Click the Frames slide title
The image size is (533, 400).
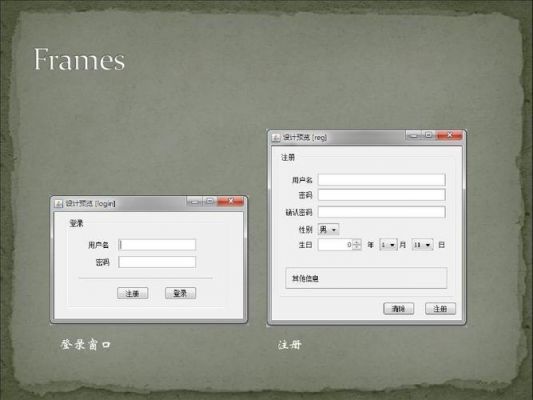pyautogui.click(x=79, y=60)
